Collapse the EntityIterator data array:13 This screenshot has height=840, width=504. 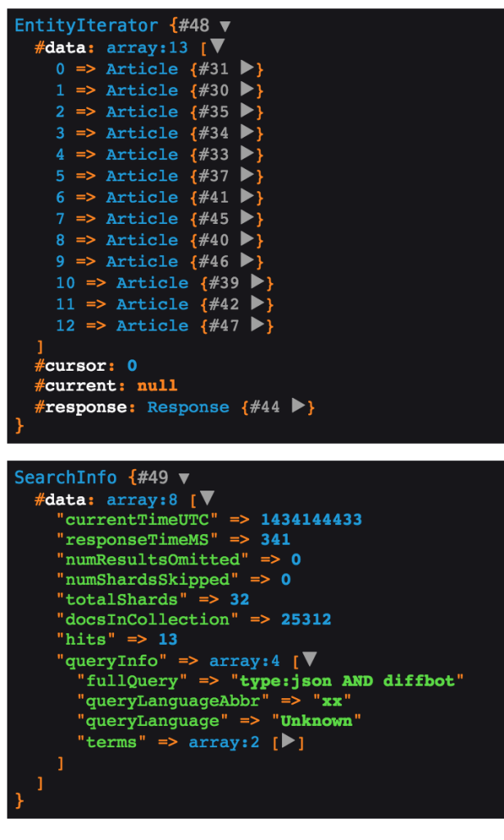click(x=217, y=46)
